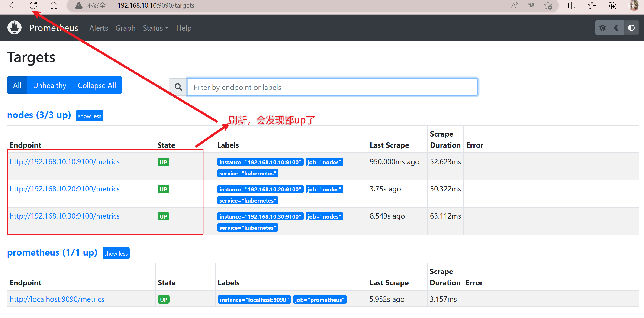Screen dimensions: 644x318
Task: Open browser home page icon
Action: tap(54, 5)
